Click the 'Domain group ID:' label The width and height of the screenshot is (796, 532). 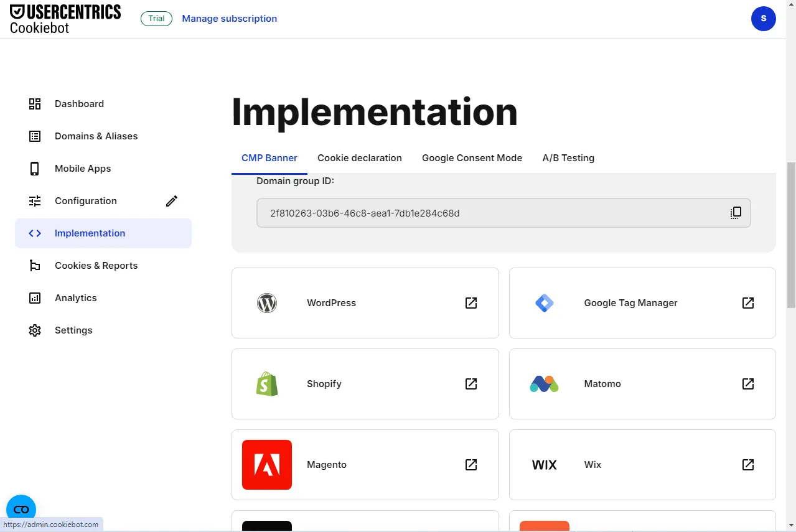pyautogui.click(x=296, y=181)
